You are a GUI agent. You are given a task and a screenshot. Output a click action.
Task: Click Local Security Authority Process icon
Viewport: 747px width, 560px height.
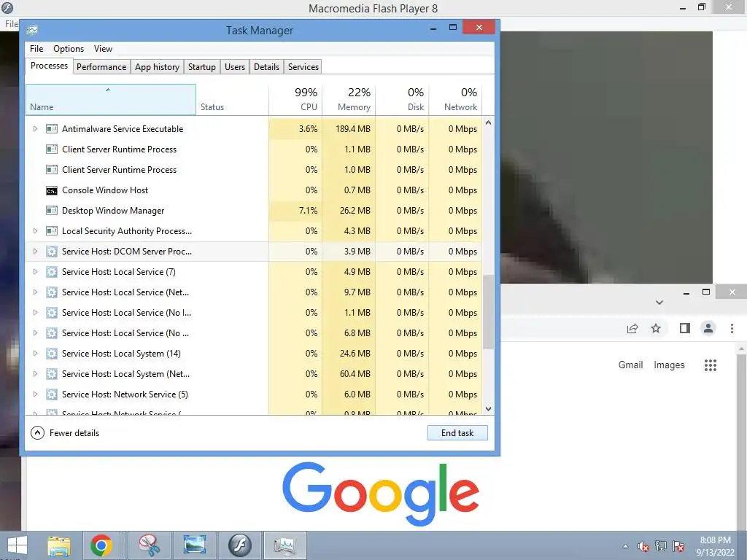[52, 231]
